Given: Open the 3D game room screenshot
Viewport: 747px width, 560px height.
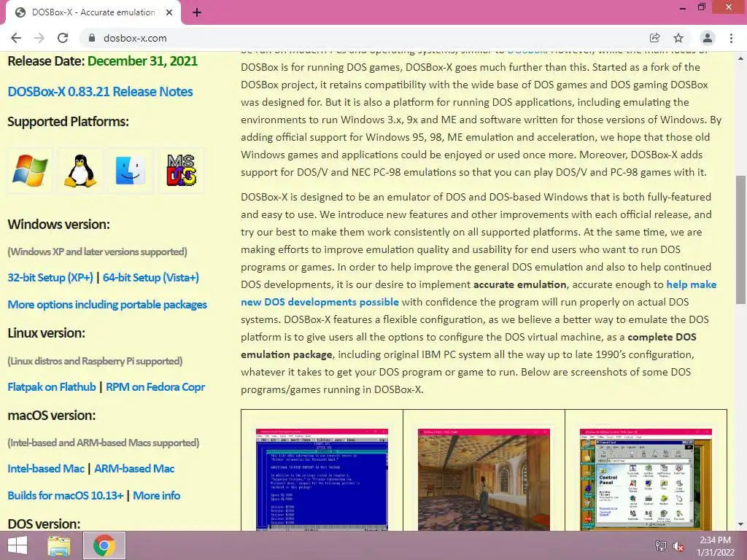Looking at the screenshot, I should [x=484, y=480].
